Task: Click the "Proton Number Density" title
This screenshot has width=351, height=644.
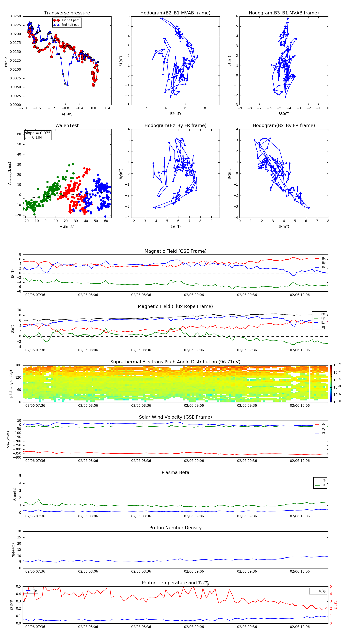Action: 175,528
